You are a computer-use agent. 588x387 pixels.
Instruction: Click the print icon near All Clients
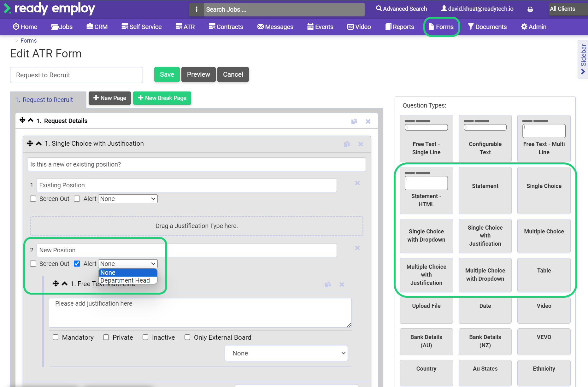[530, 9]
